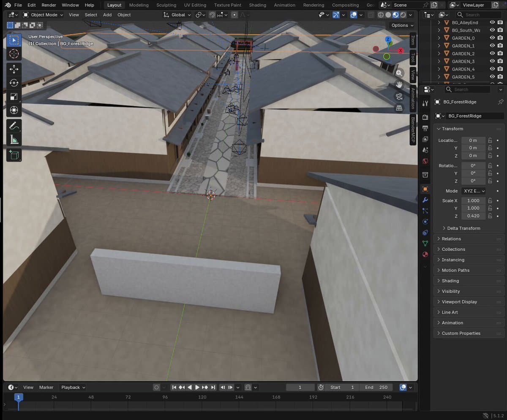The height and width of the screenshot is (420, 507).
Task: Open the Output properties tab
Action: (425, 128)
